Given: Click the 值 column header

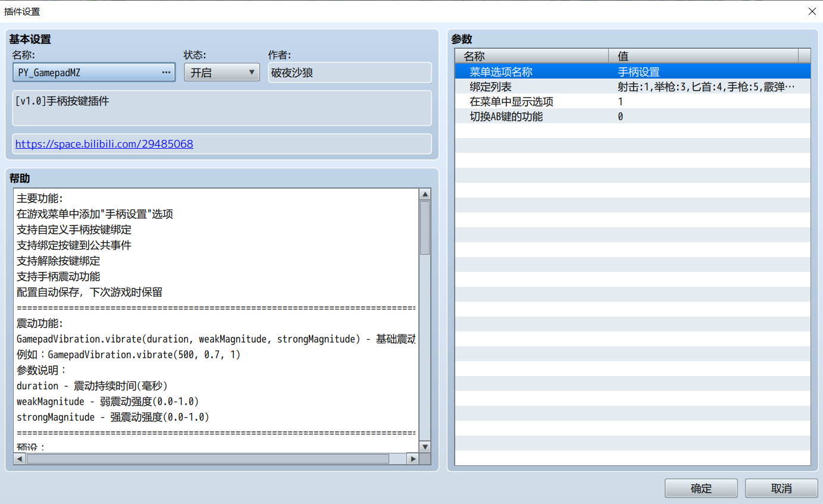Looking at the screenshot, I should click(x=703, y=56).
